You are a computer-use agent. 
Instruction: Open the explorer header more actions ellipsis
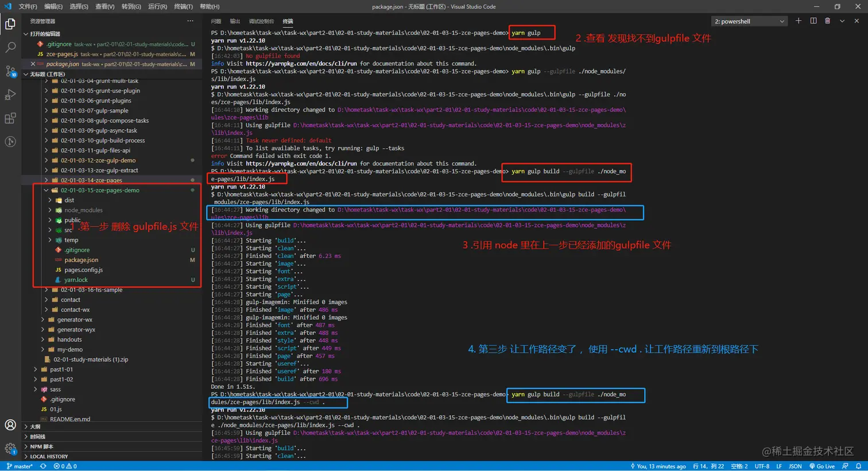[x=190, y=21]
